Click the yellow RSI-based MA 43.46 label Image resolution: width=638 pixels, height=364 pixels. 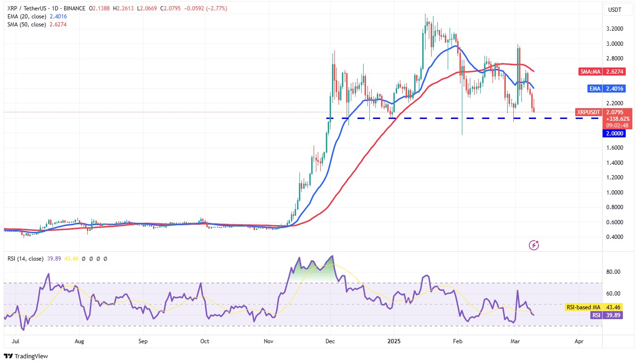coord(595,307)
